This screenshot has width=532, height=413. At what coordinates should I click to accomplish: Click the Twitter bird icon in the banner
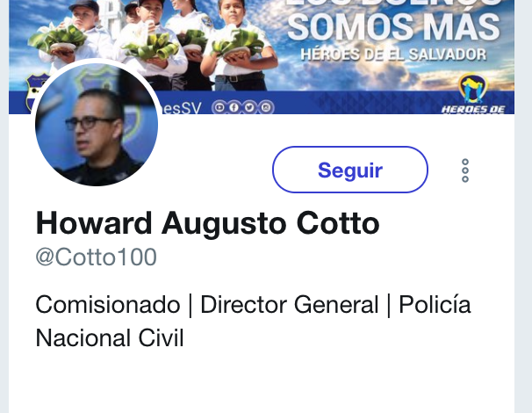(x=249, y=108)
